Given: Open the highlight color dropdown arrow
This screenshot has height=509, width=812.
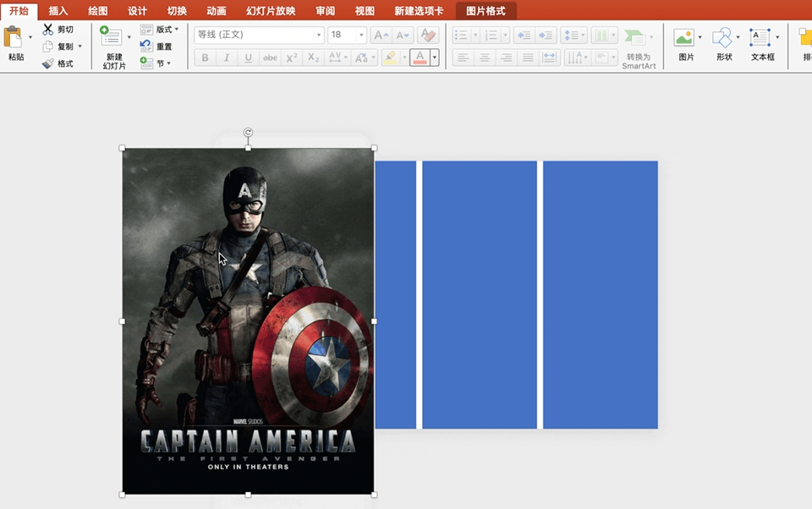Looking at the screenshot, I should click(404, 57).
